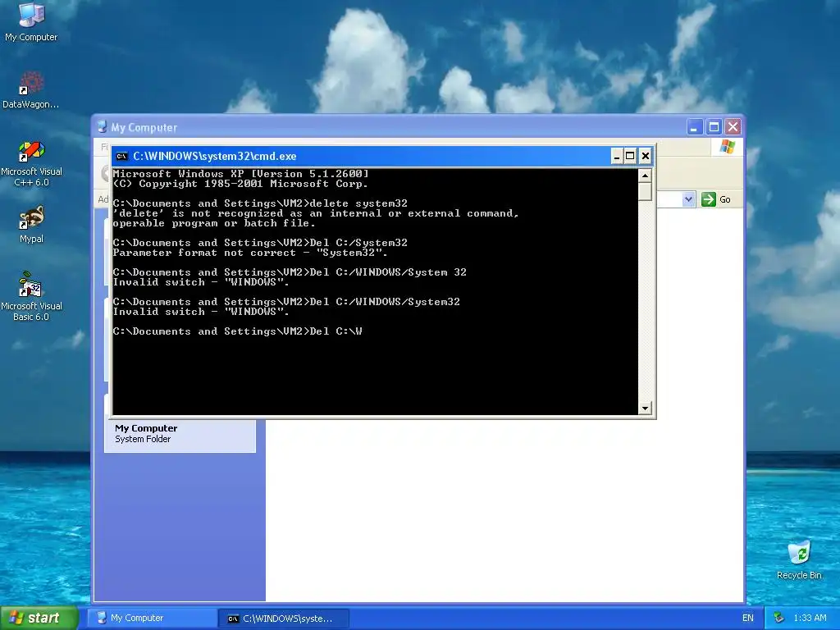This screenshot has height=630, width=840.
Task: Maximize the My Computer window
Action: 714,127
